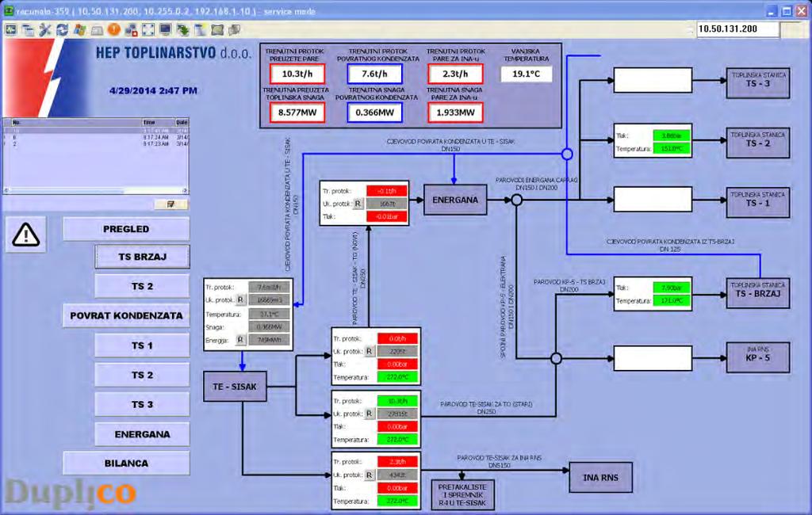Click the orange exclamation alert icon
The image size is (812, 515).
click(114, 30)
